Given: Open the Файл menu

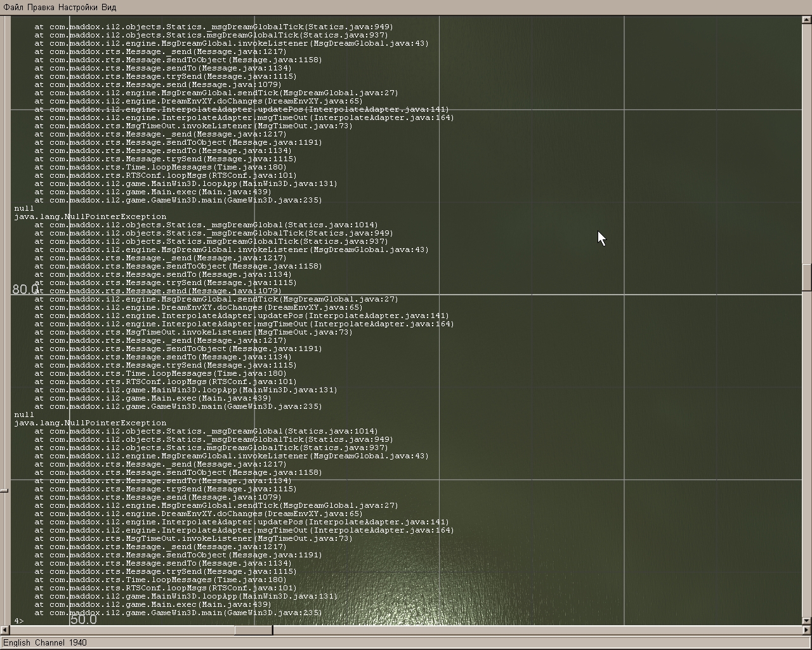Looking at the screenshot, I should click(x=13, y=7).
